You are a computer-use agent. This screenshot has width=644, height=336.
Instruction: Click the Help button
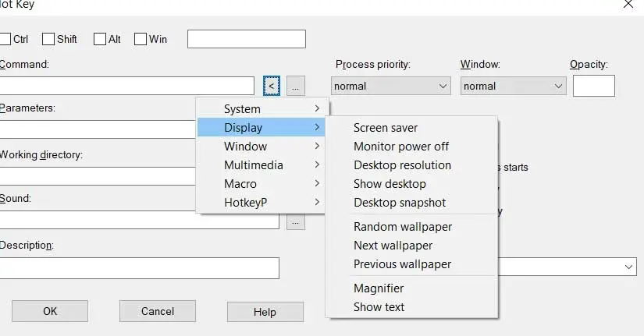pos(265,312)
